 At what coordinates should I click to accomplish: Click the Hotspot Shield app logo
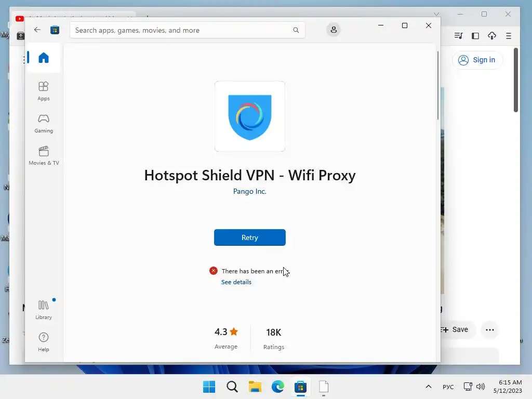coord(250,116)
